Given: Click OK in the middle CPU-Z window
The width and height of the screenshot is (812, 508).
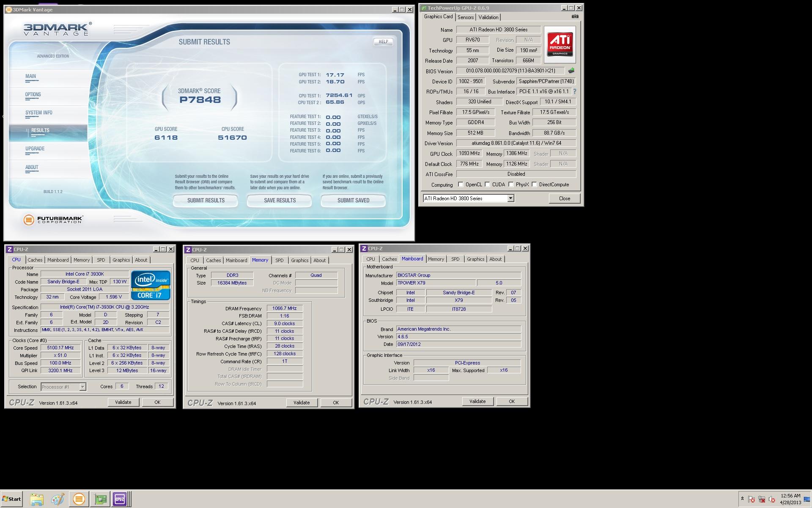Looking at the screenshot, I should point(336,403).
